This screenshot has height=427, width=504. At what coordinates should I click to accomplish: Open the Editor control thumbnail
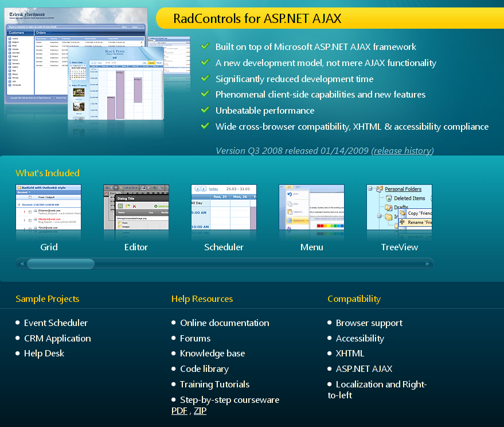point(136,207)
